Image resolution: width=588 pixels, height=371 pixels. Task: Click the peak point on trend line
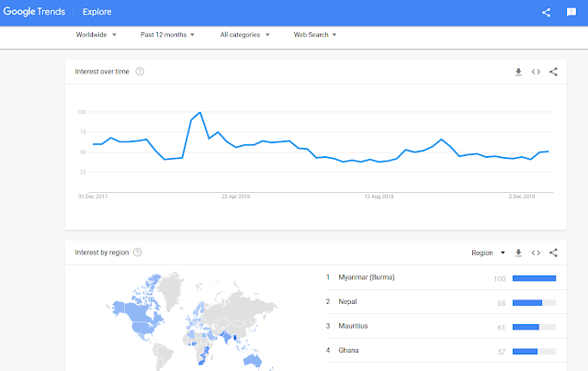(200, 112)
